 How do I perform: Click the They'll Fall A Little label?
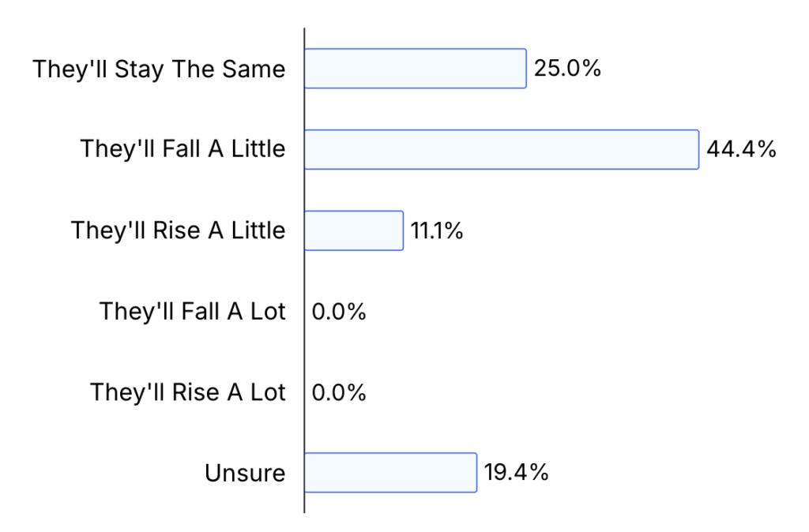[182, 149]
